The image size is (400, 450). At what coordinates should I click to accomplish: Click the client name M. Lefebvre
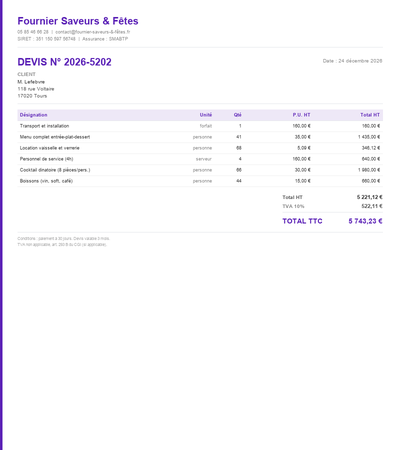pyautogui.click(x=31, y=82)
